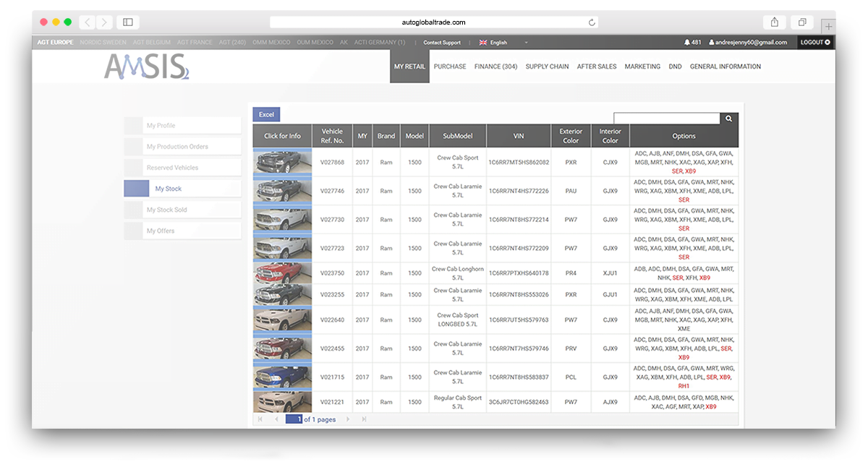Reload the autoglobaltrade.com page
Viewport: 868px width, 467px height.
tap(592, 22)
